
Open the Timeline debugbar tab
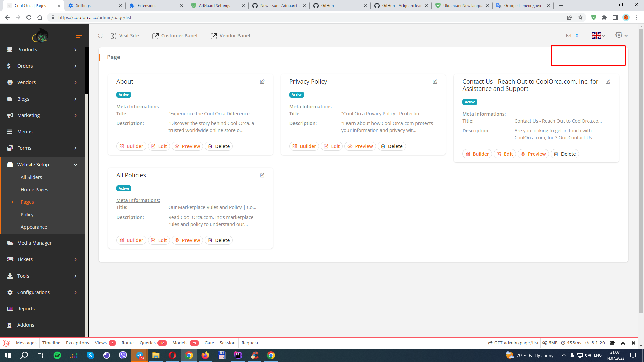[51, 343]
